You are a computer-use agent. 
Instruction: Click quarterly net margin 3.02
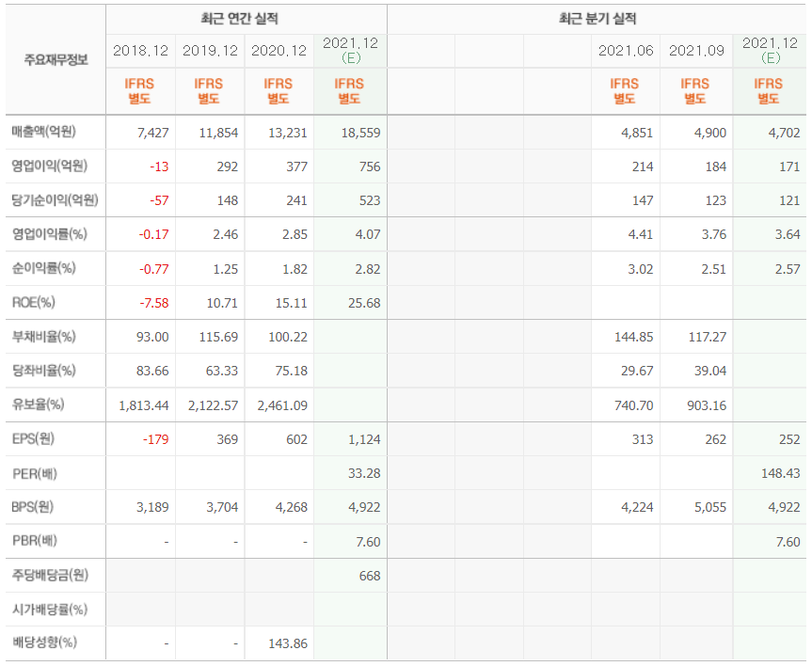pyautogui.click(x=641, y=269)
